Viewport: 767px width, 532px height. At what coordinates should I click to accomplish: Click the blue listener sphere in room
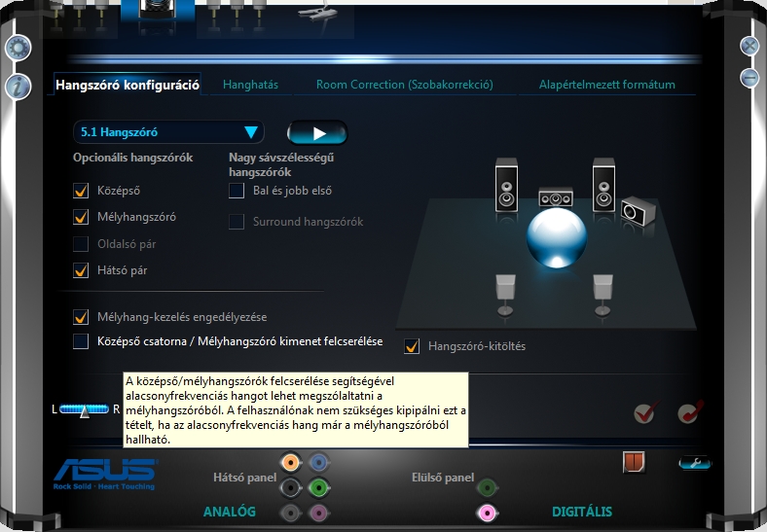tap(557, 237)
